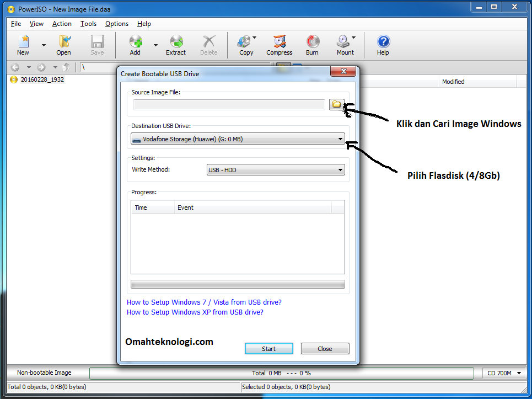Click the Forward navigation arrow icon
The width and height of the screenshot is (532, 399).
point(41,67)
